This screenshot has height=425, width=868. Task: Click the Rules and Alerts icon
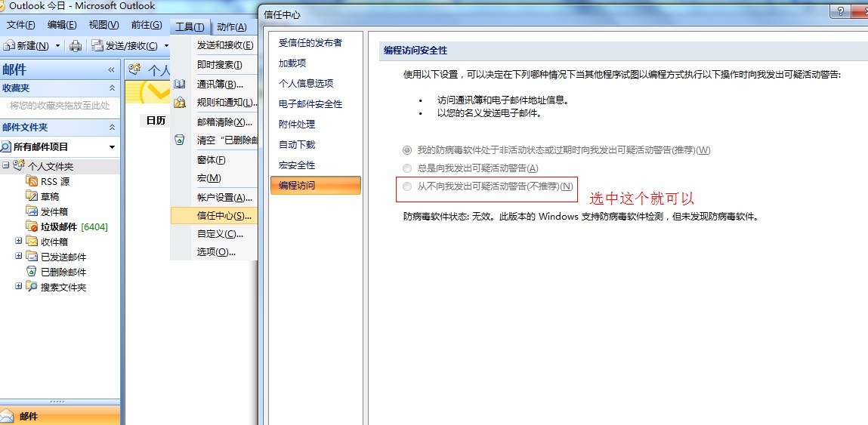[180, 103]
